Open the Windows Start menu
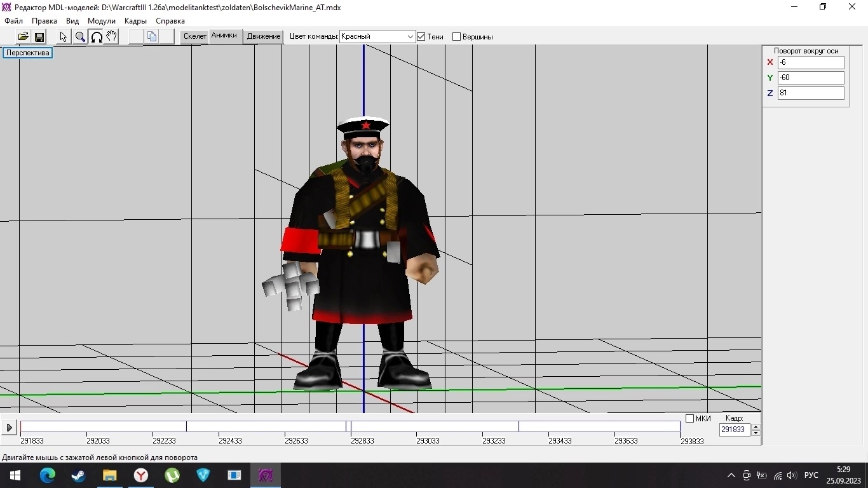 15,475
